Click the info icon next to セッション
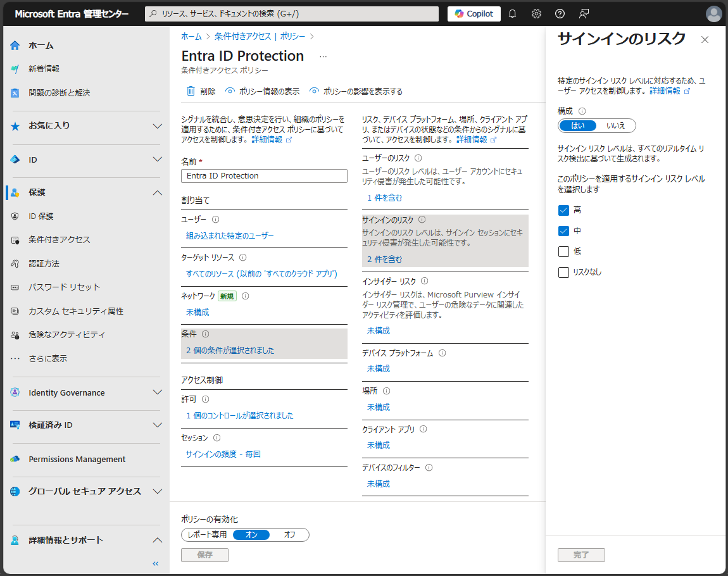 (x=217, y=437)
